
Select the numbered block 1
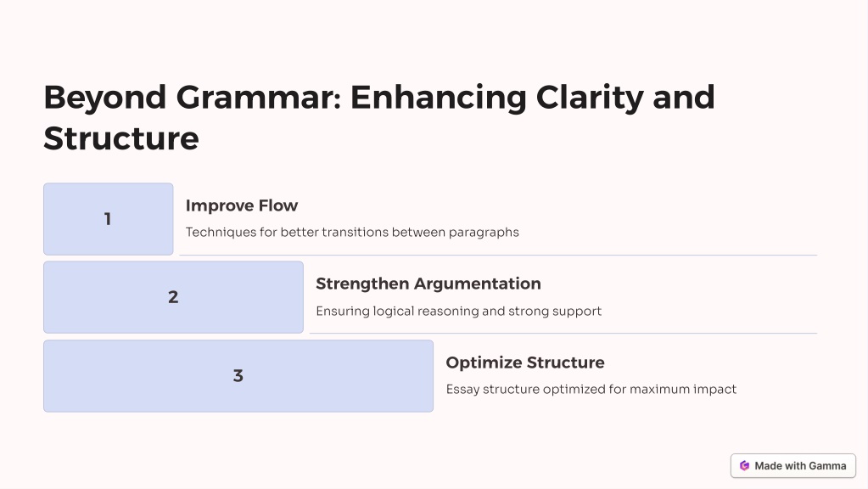pos(109,219)
